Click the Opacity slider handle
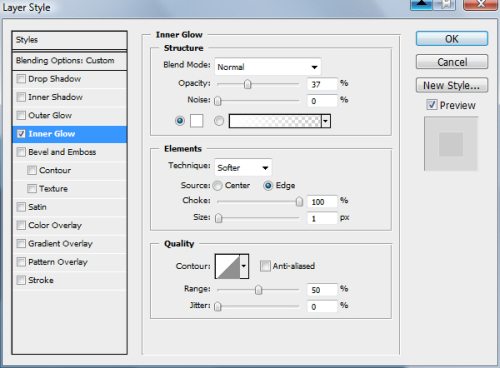The height and width of the screenshot is (368, 500). coord(247,84)
